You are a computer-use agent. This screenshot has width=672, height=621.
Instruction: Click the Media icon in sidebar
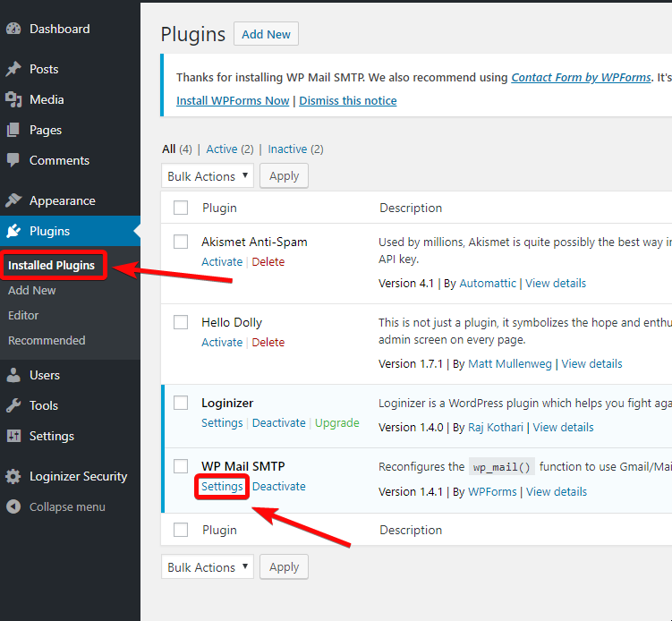(x=13, y=99)
